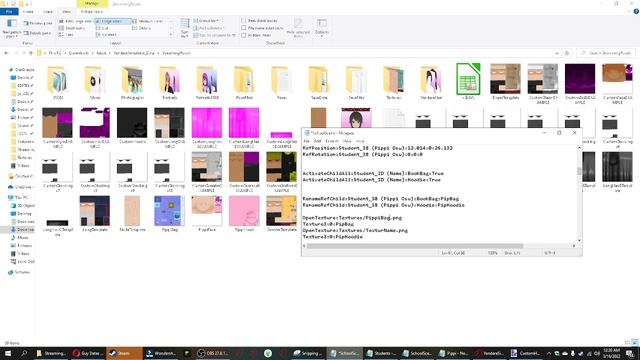Screen dimensions: 640x360
Task: Open the Sort by menu
Action: [x=184, y=28]
